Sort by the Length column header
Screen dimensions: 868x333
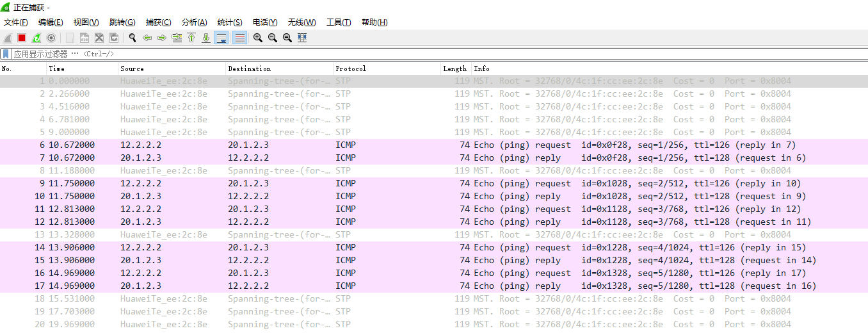pyautogui.click(x=456, y=69)
